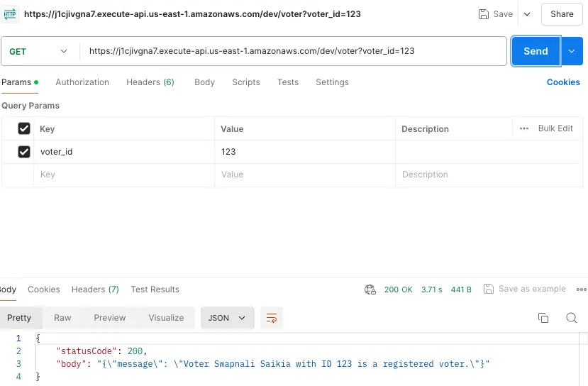Open the GET method dropdown
Image resolution: width=588 pixels, height=386 pixels.
[x=38, y=51]
